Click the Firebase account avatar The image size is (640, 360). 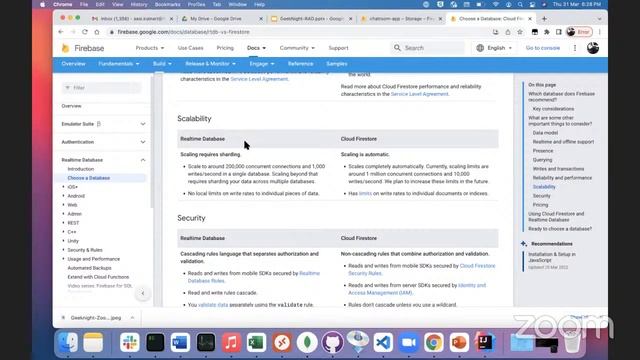point(593,48)
